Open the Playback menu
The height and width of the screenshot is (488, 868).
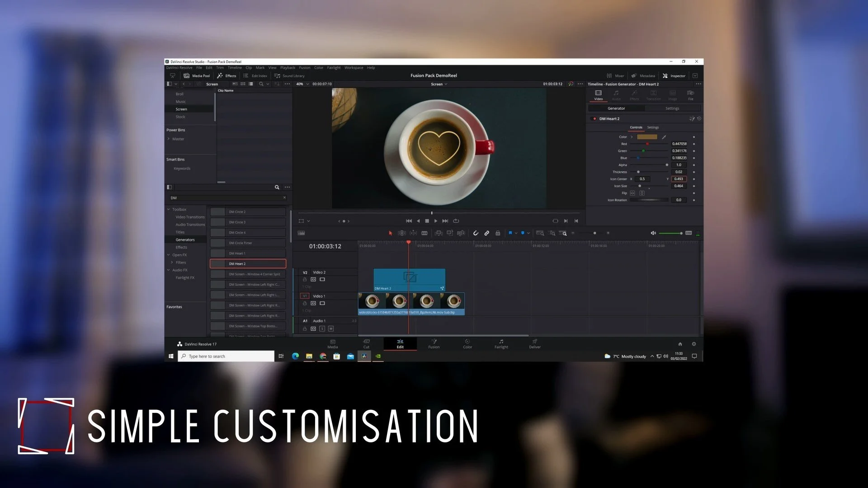point(288,68)
